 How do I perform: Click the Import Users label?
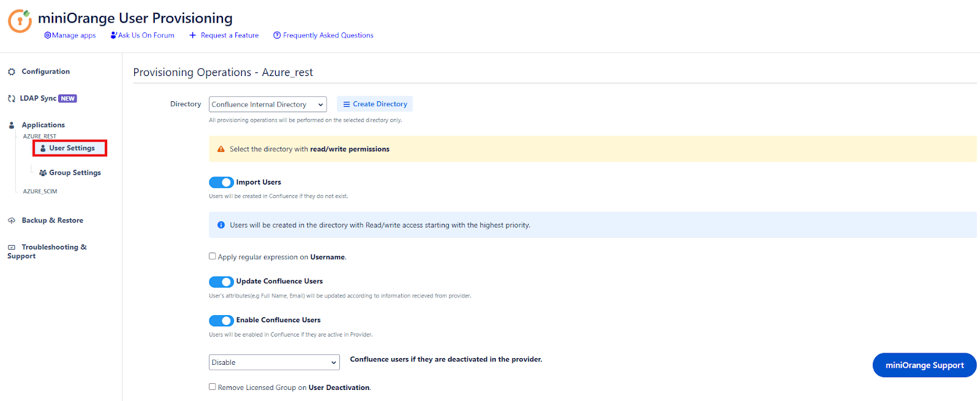pos(258,182)
